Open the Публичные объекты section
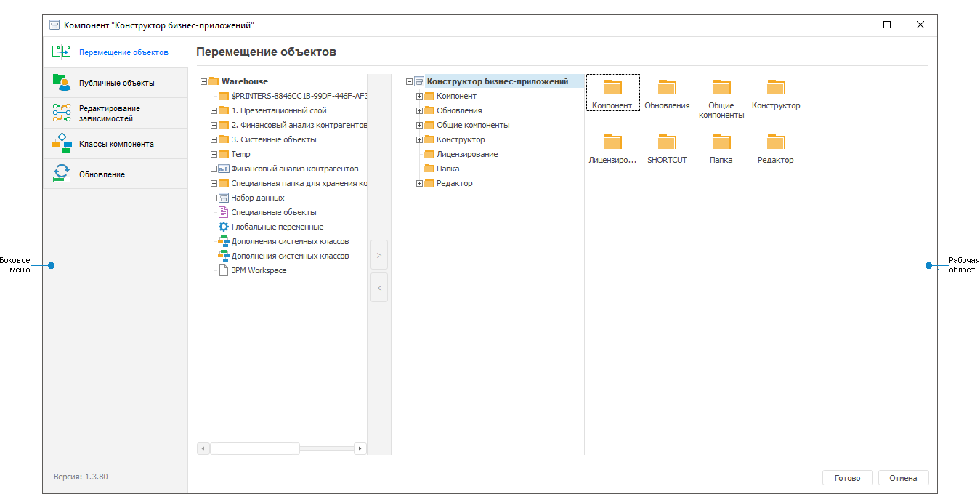980x494 pixels. pos(116,81)
